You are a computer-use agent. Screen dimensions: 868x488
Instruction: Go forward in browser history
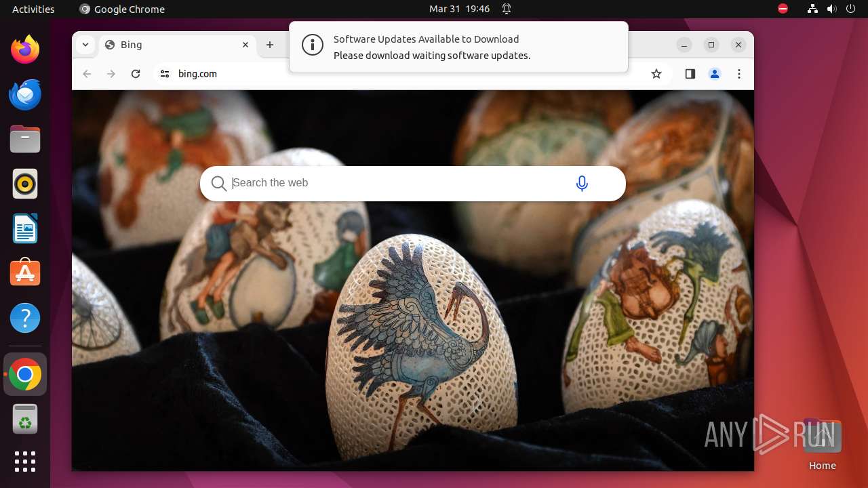click(111, 74)
